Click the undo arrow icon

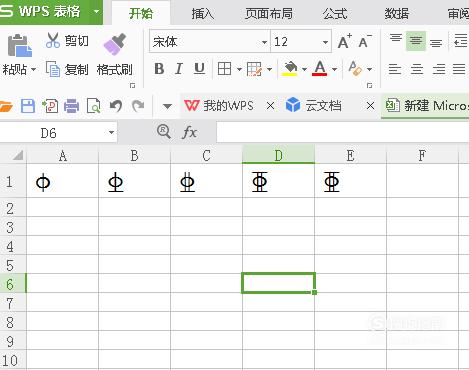116,106
